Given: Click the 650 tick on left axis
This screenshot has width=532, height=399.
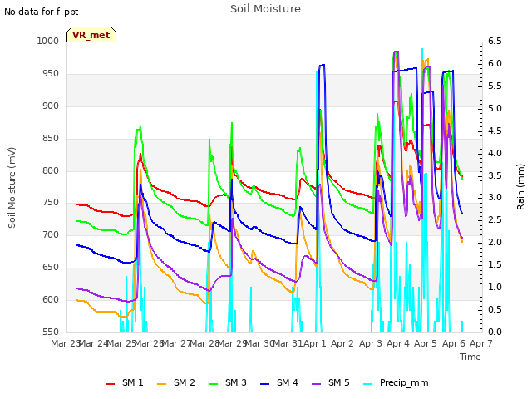Looking at the screenshot, I should tap(51, 268).
